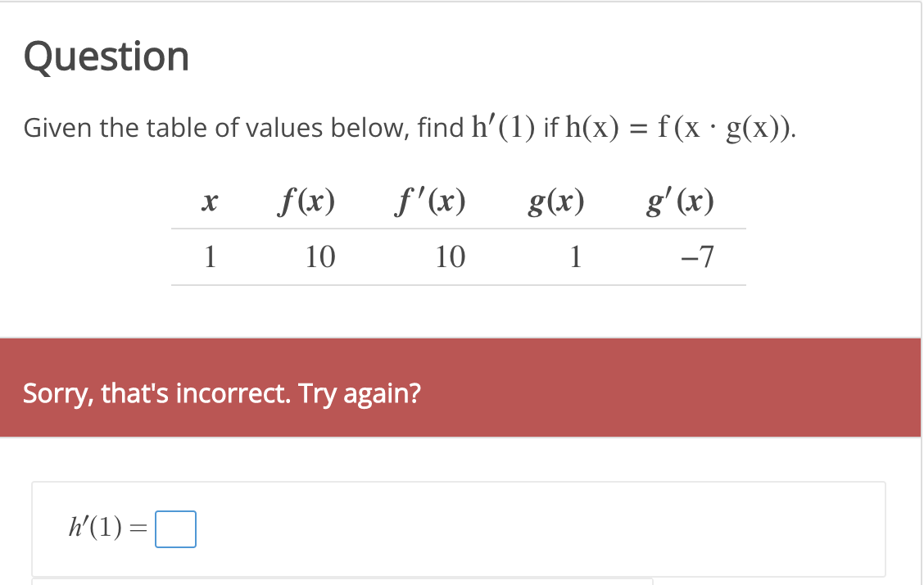
Task: Click the value -7 under g'(x)
Action: (695, 256)
